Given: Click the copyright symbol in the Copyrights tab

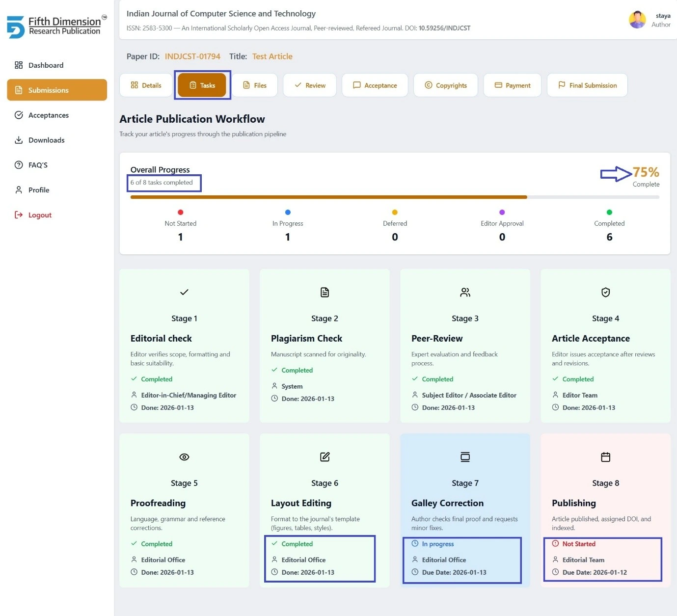Looking at the screenshot, I should [428, 85].
